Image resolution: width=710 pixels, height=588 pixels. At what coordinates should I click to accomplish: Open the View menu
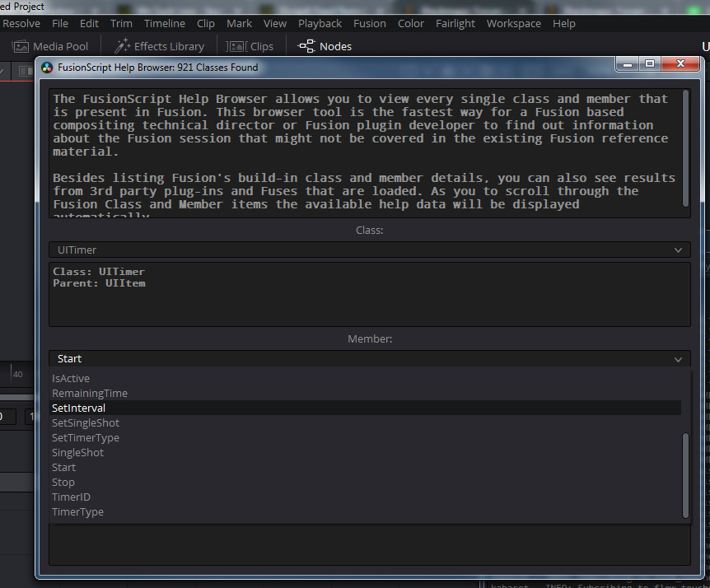275,24
